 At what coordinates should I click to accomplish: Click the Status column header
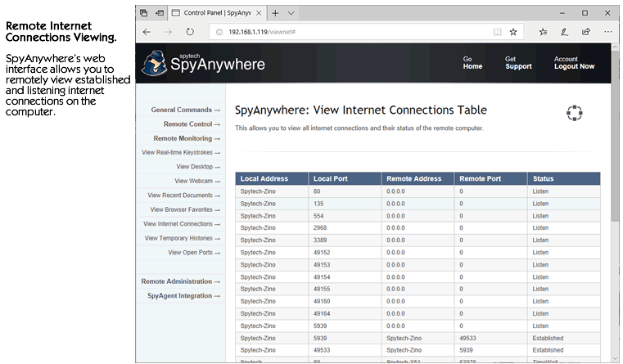pos(564,178)
